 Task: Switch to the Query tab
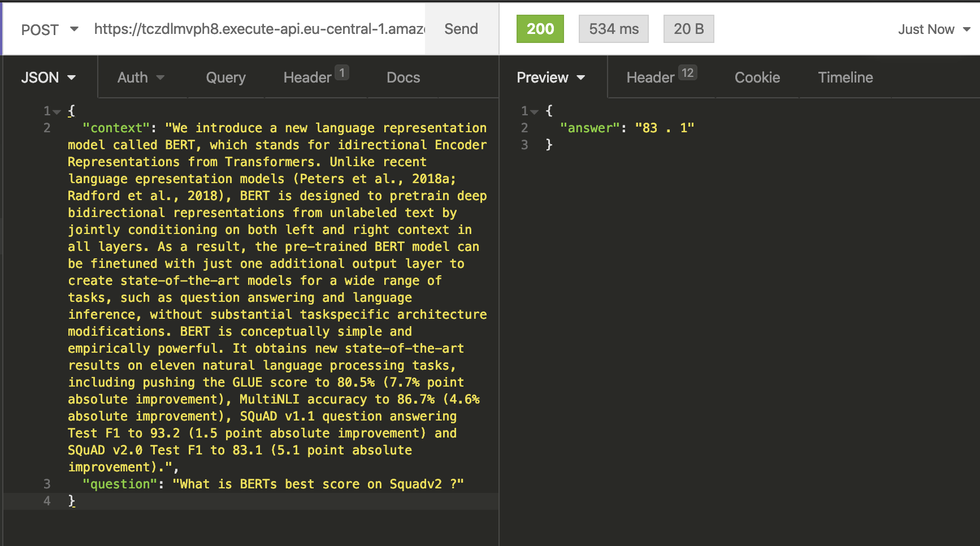point(226,77)
